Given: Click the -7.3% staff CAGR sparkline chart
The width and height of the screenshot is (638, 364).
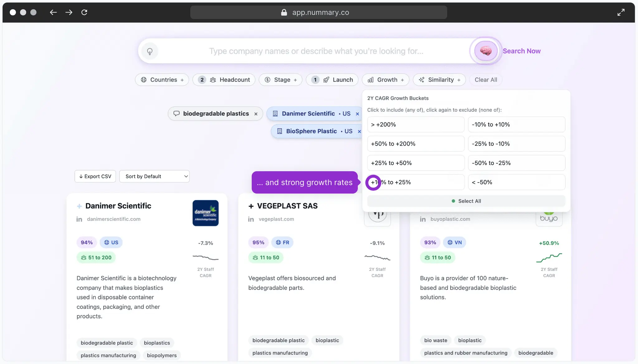Looking at the screenshot, I should pyautogui.click(x=206, y=258).
